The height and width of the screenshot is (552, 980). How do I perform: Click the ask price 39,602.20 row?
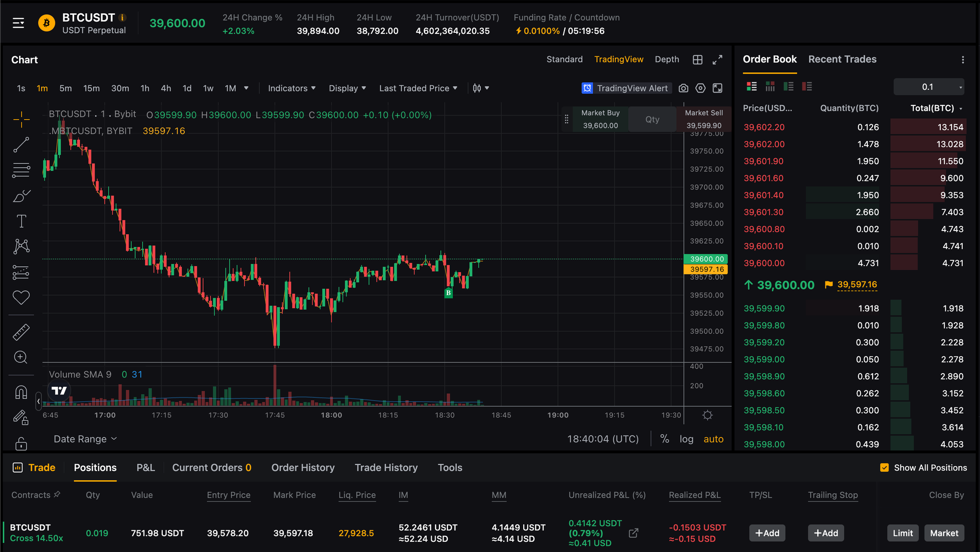tap(854, 127)
